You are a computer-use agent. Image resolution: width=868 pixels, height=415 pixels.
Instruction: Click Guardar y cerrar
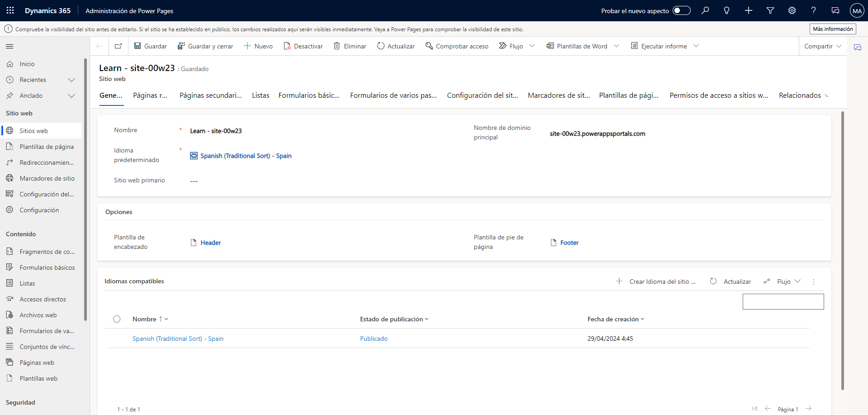pos(205,46)
